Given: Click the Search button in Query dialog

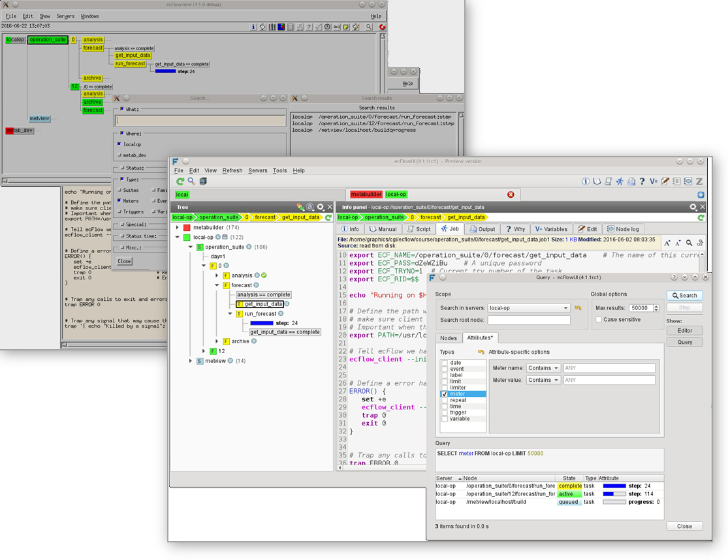Looking at the screenshot, I should [x=684, y=296].
